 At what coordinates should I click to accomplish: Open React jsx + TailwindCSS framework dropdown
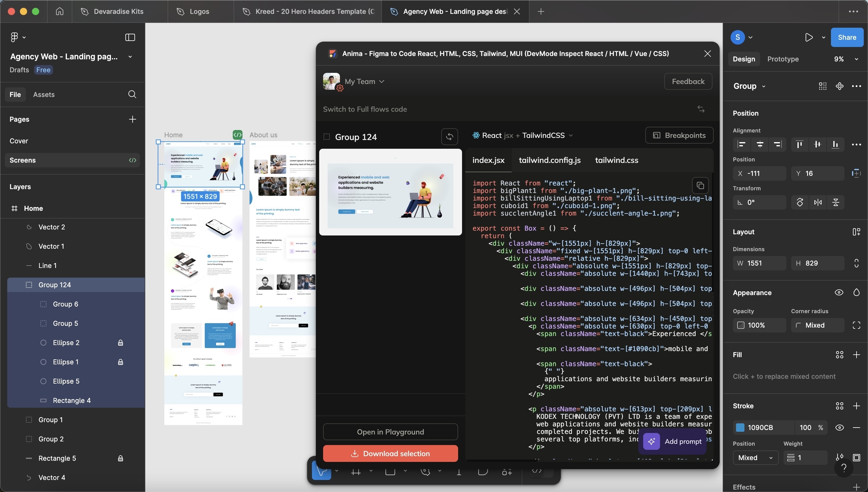click(523, 135)
